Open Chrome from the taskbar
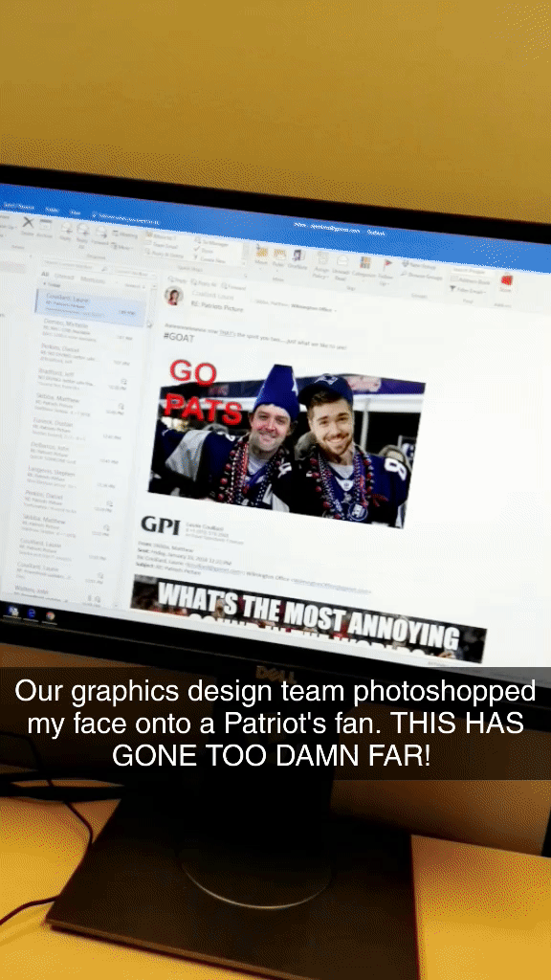 (50, 615)
